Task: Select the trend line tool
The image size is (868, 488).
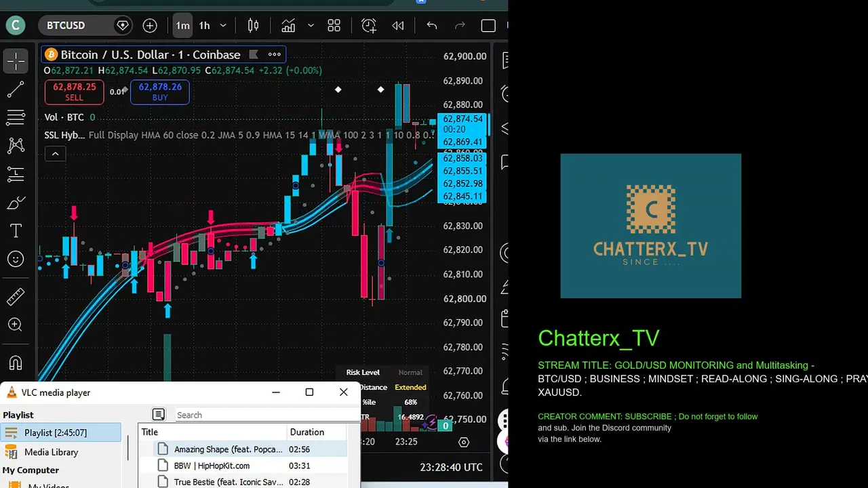Action: coord(16,89)
